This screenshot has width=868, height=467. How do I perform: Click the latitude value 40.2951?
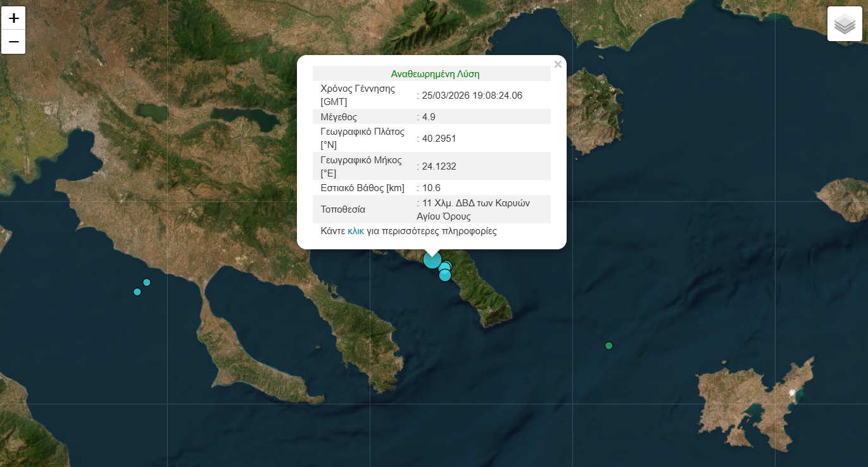pyautogui.click(x=439, y=138)
